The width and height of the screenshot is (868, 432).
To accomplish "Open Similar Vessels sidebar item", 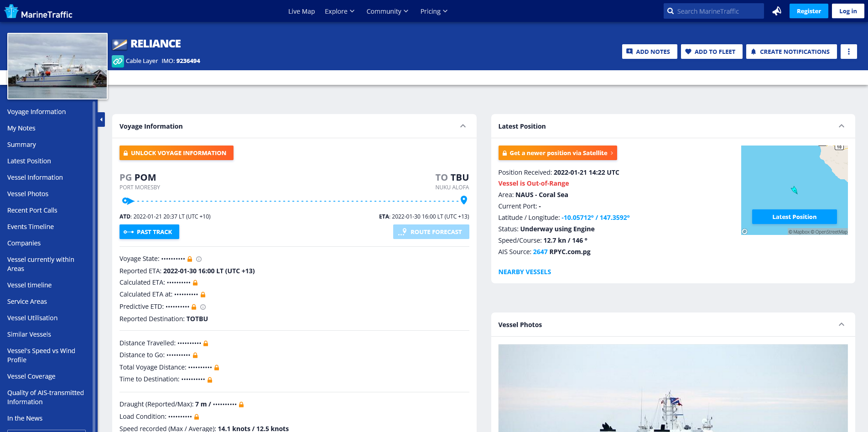I will tap(29, 334).
